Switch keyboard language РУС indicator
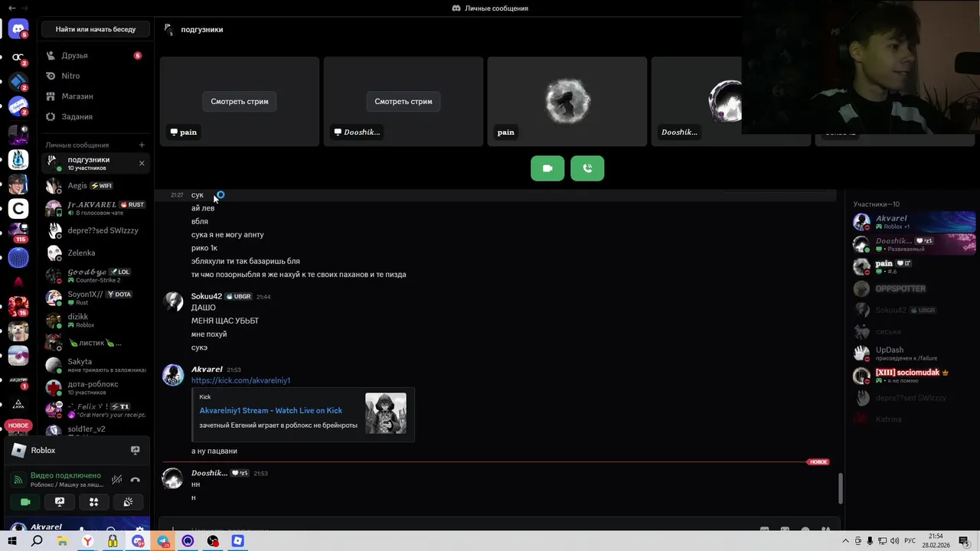Screen dimensions: 980x551 tap(910, 541)
